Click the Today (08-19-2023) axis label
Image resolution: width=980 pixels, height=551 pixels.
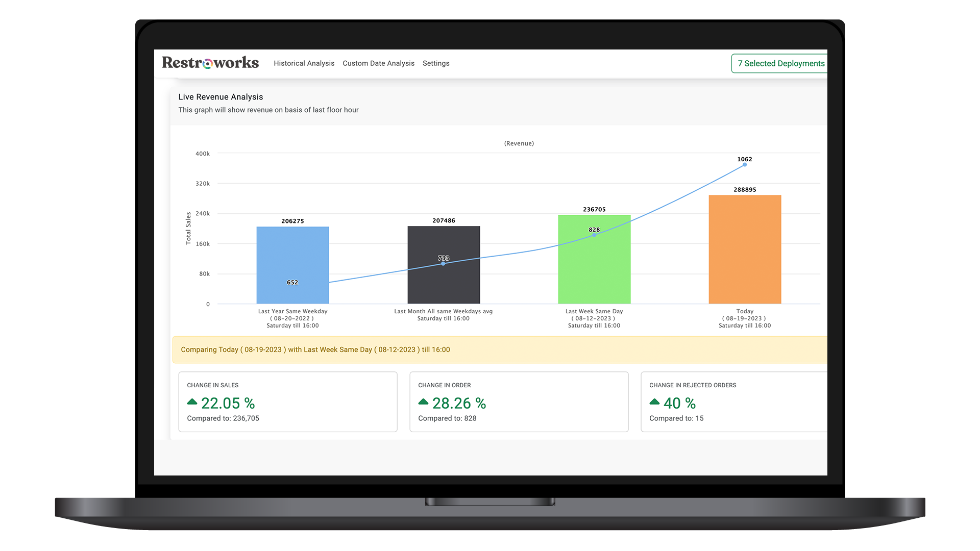click(x=745, y=318)
